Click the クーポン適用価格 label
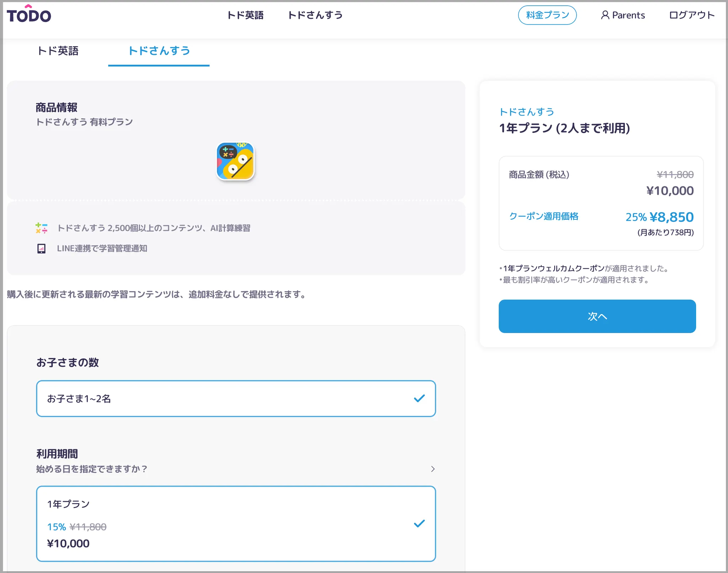The width and height of the screenshot is (728, 573). point(544,216)
